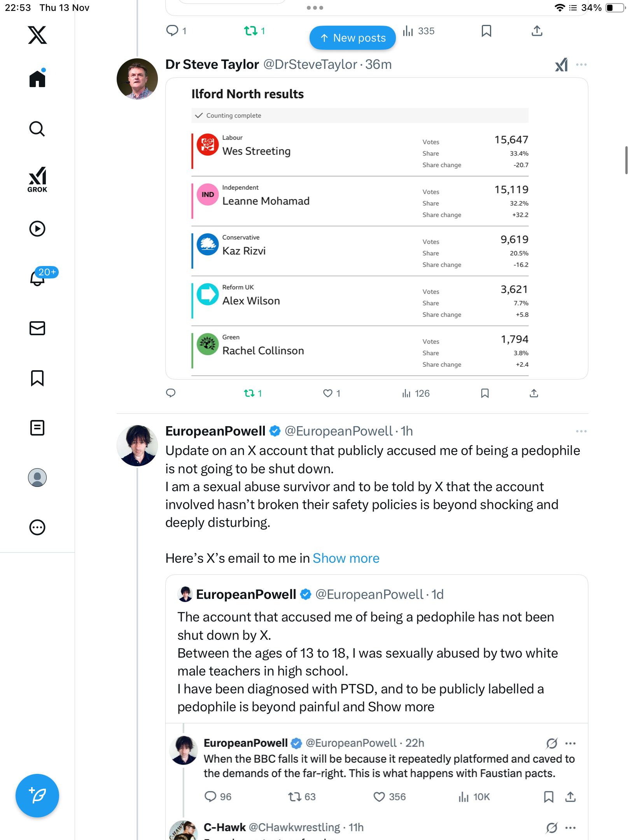The height and width of the screenshot is (840, 630).
Task: Click Grok icon on Dr Steve Taylor post
Action: click(x=561, y=65)
